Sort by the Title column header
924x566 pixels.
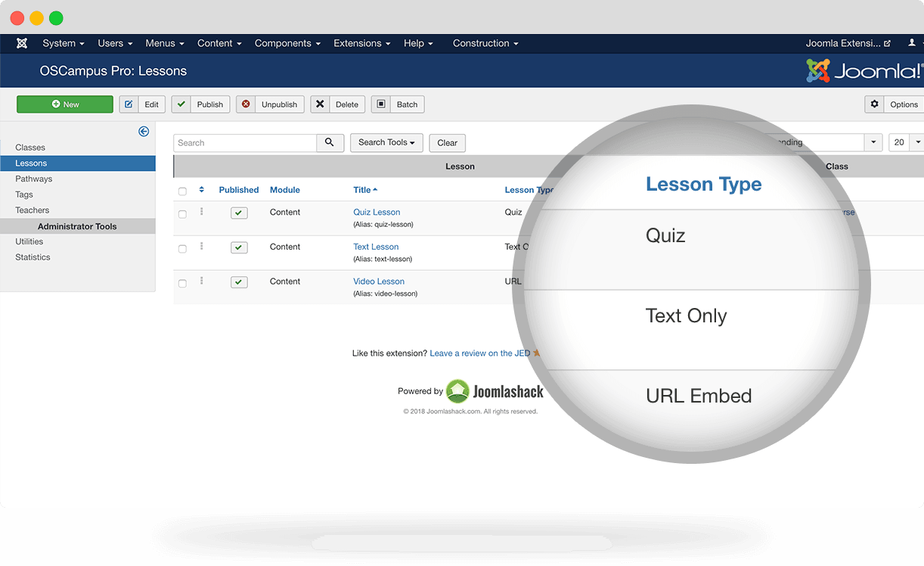tap(365, 190)
